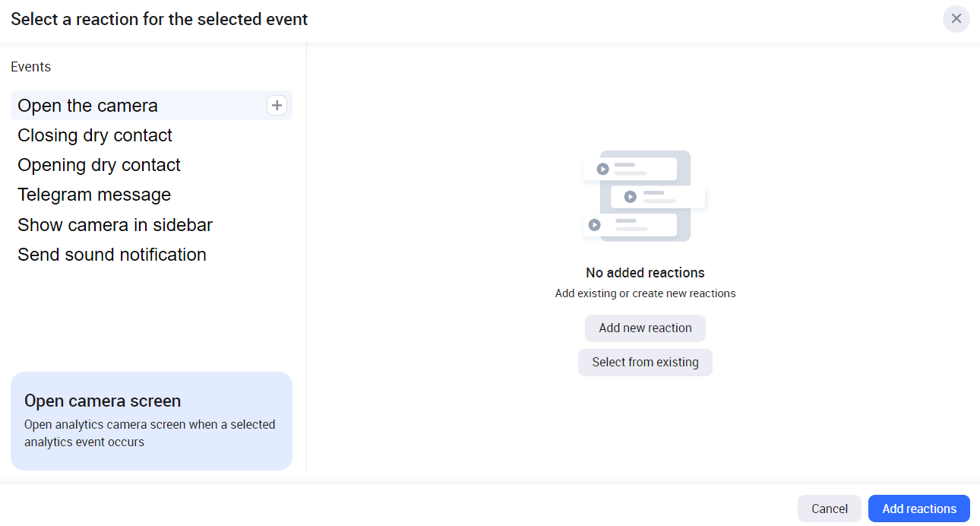Screen dimensions: 980x526
Task: Click the Select from existing button
Action: point(645,363)
